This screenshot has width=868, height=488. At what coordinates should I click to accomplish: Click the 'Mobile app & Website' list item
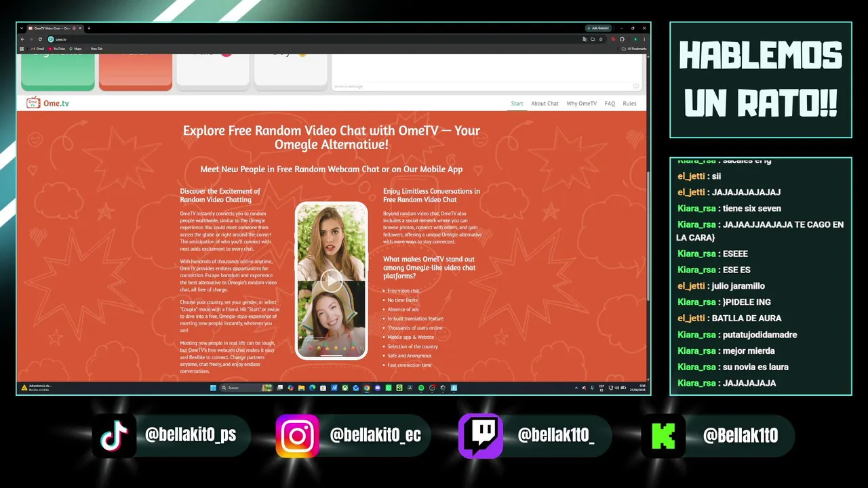410,337
